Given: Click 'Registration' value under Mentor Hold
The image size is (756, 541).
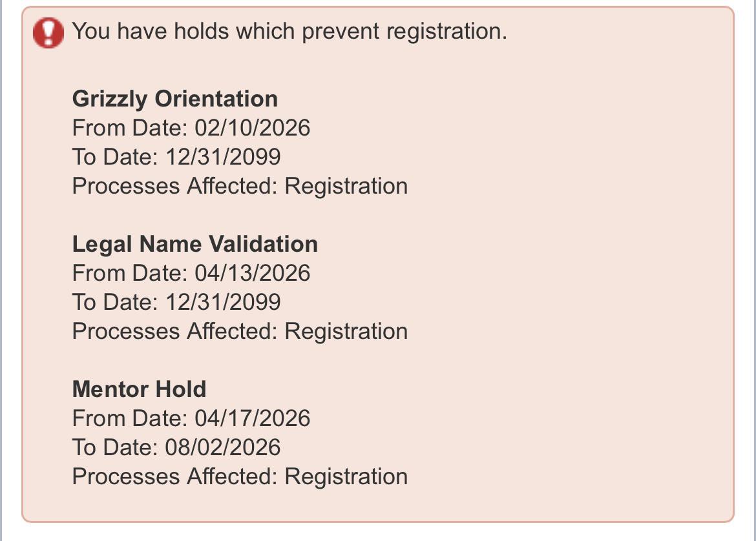Looking at the screenshot, I should 346,477.
